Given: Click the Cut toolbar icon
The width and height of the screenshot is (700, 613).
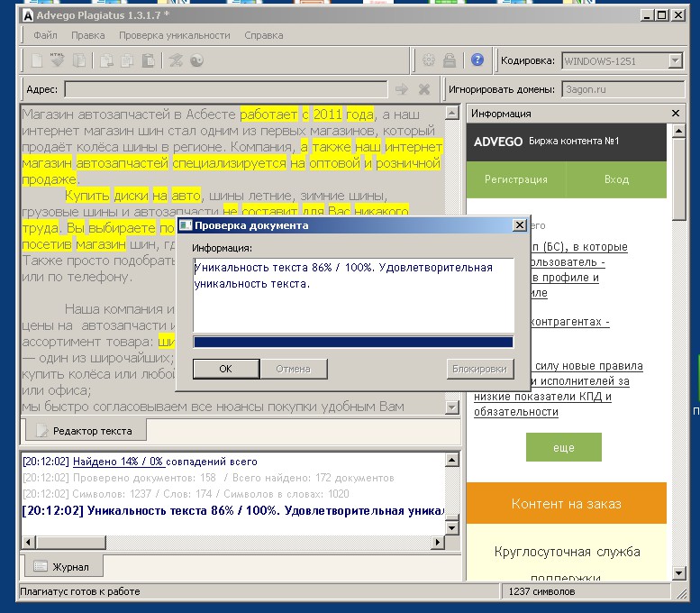Looking at the screenshot, I should pos(106,60).
